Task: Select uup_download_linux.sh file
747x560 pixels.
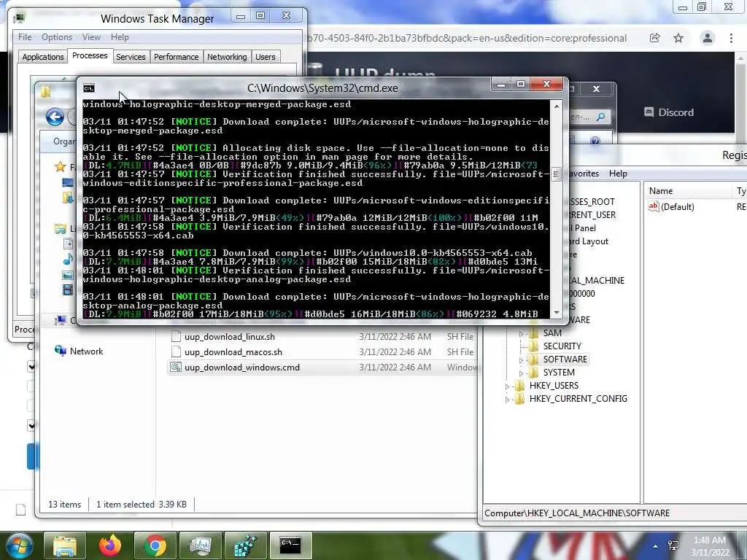Action: [x=230, y=337]
